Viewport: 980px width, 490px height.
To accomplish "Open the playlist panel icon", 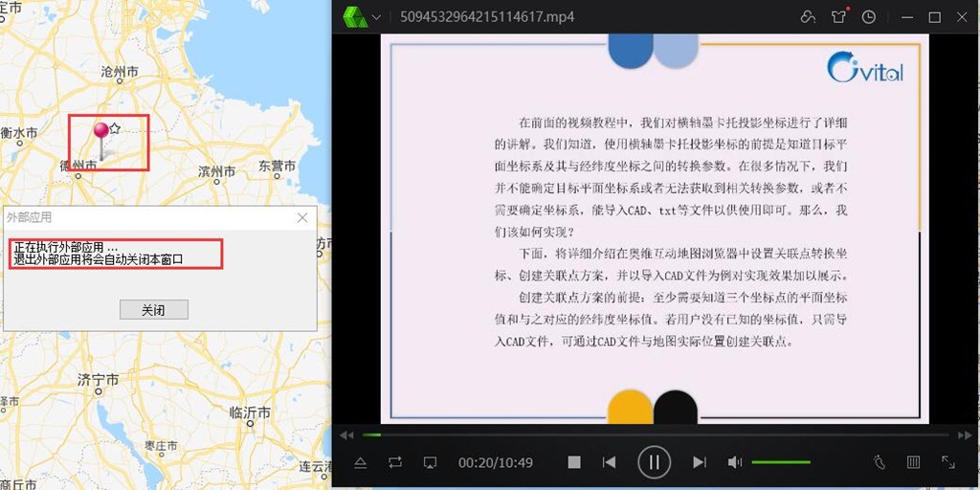I will coord(914,462).
